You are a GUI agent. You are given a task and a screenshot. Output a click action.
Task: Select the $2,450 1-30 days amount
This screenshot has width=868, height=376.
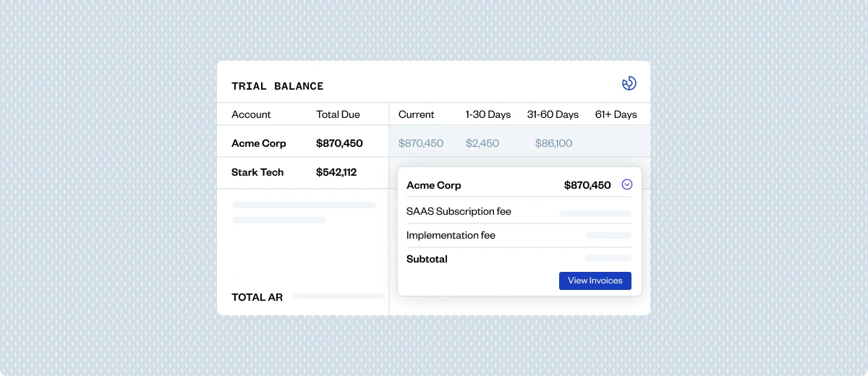[482, 143]
